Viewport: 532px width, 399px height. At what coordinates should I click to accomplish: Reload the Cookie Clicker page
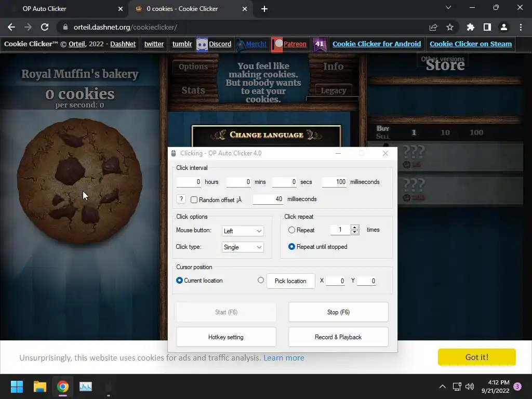click(x=45, y=27)
